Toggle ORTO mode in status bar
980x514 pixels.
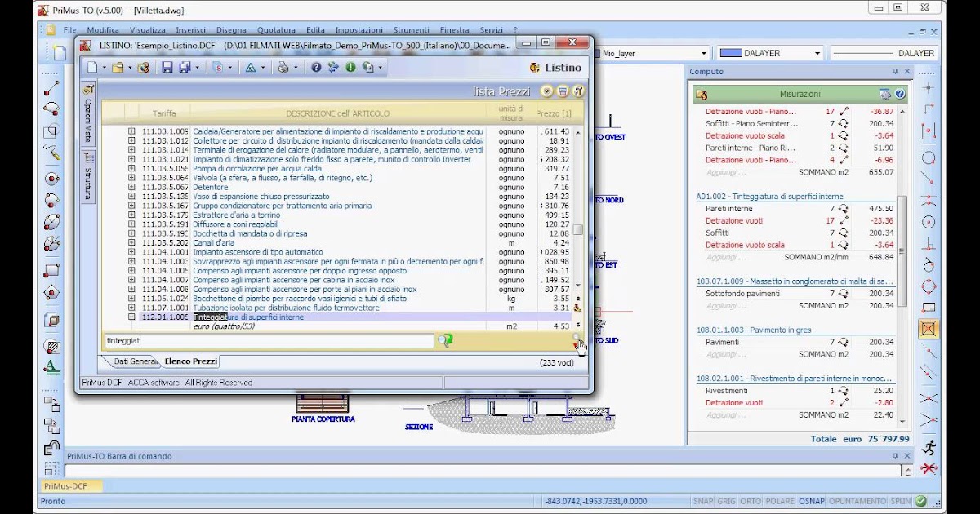(x=751, y=501)
